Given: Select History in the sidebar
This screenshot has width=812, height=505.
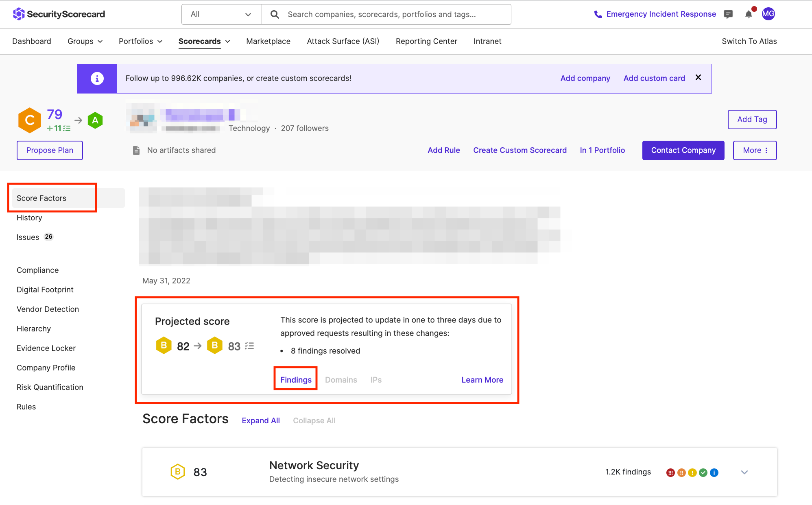Looking at the screenshot, I should click(x=29, y=218).
